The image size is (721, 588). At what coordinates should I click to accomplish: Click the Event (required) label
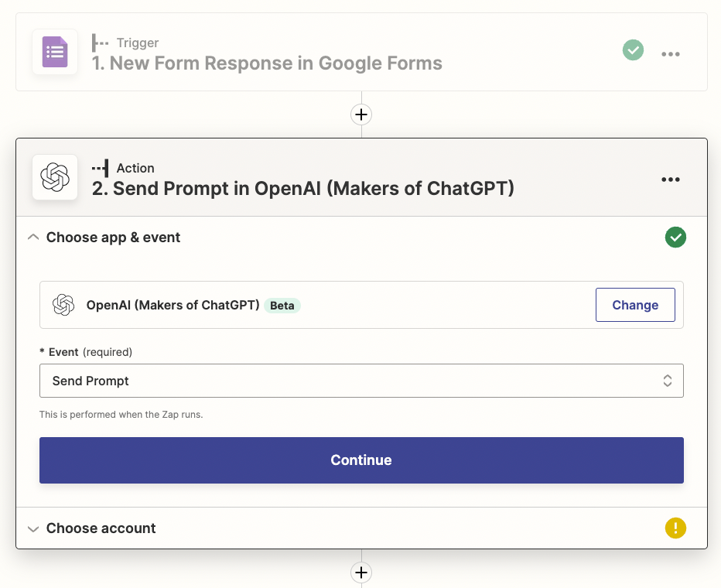86,352
